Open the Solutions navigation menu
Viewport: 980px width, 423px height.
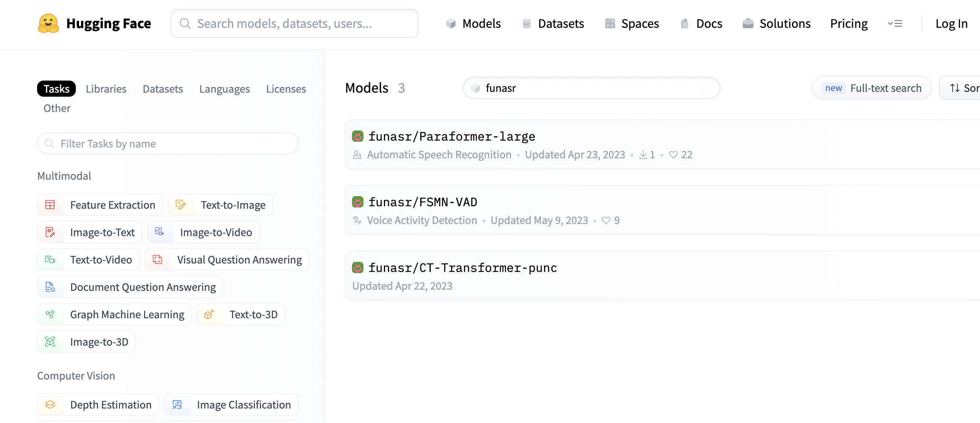[776, 23]
